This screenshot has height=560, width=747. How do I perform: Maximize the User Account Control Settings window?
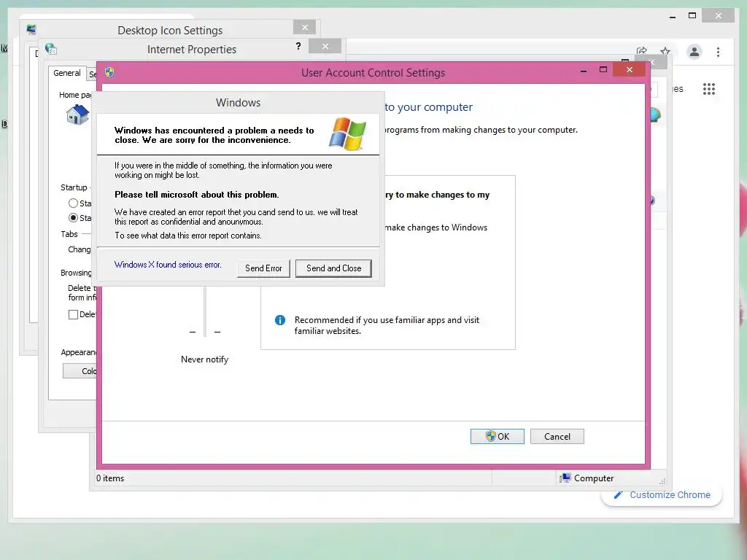tap(603, 70)
